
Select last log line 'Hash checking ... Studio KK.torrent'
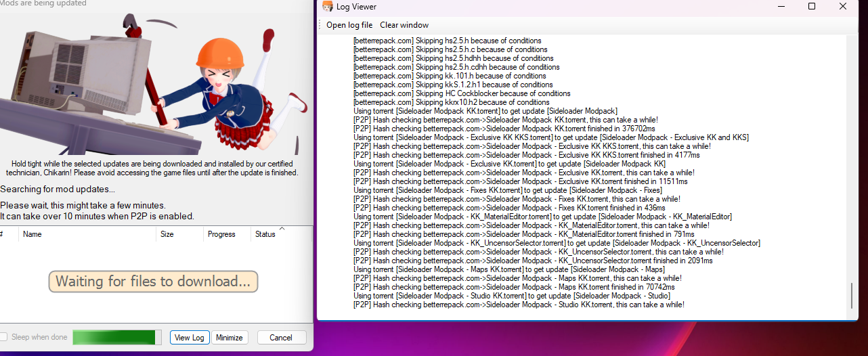point(519,305)
